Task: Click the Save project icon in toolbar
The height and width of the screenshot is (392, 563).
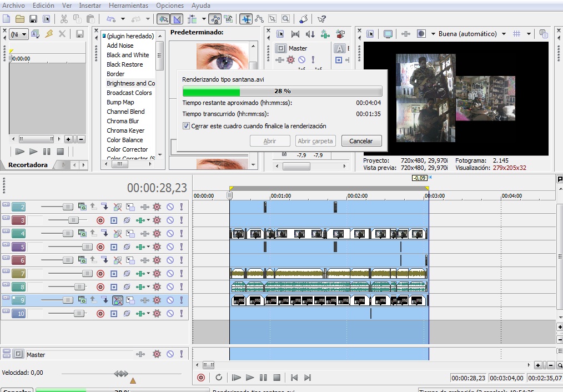Action: point(33,19)
